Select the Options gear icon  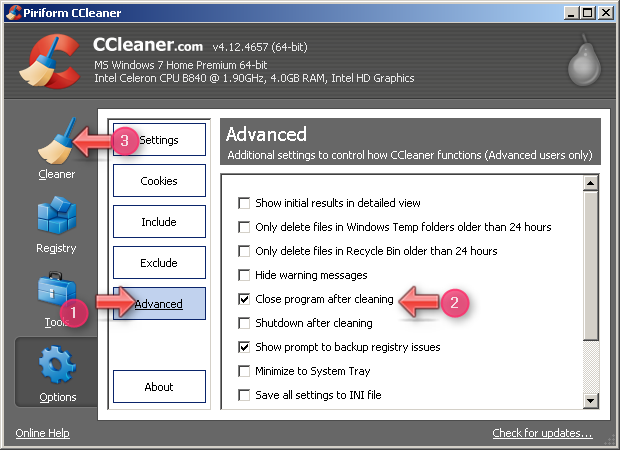[57, 367]
